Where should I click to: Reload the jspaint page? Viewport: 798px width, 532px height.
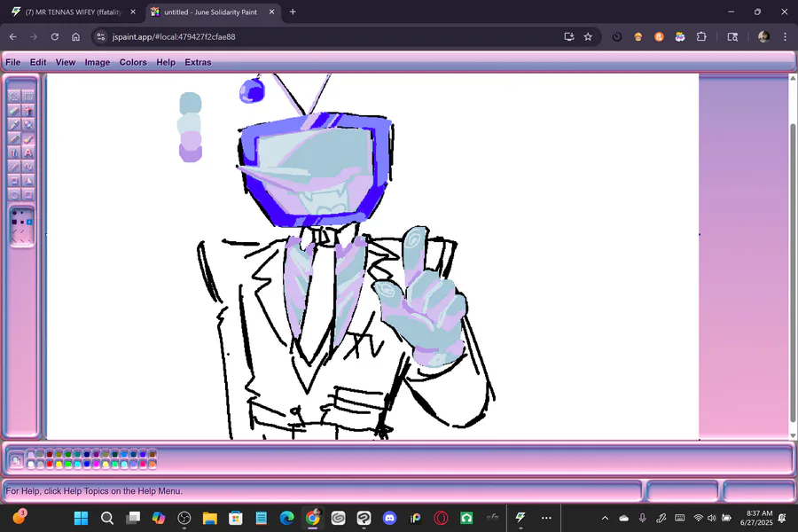54,36
